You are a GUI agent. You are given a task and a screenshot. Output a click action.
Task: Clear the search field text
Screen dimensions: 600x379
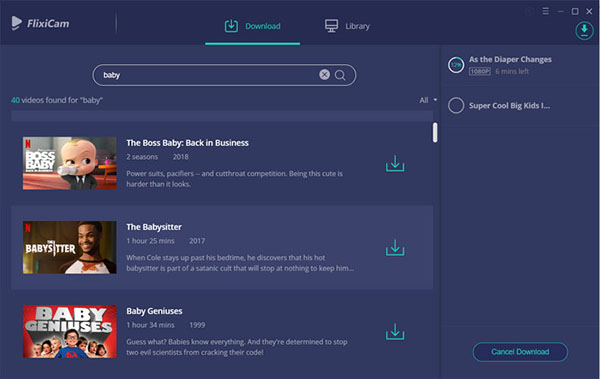324,75
